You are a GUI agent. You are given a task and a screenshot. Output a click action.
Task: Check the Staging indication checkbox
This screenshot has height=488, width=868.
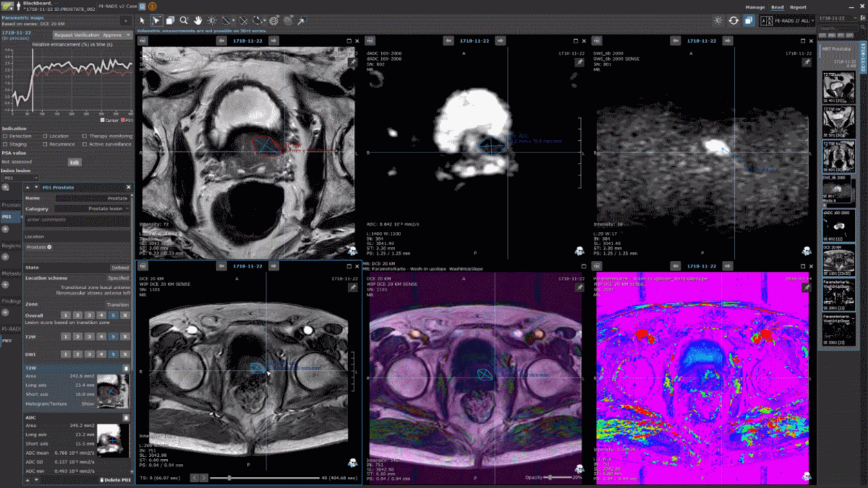(x=6, y=144)
